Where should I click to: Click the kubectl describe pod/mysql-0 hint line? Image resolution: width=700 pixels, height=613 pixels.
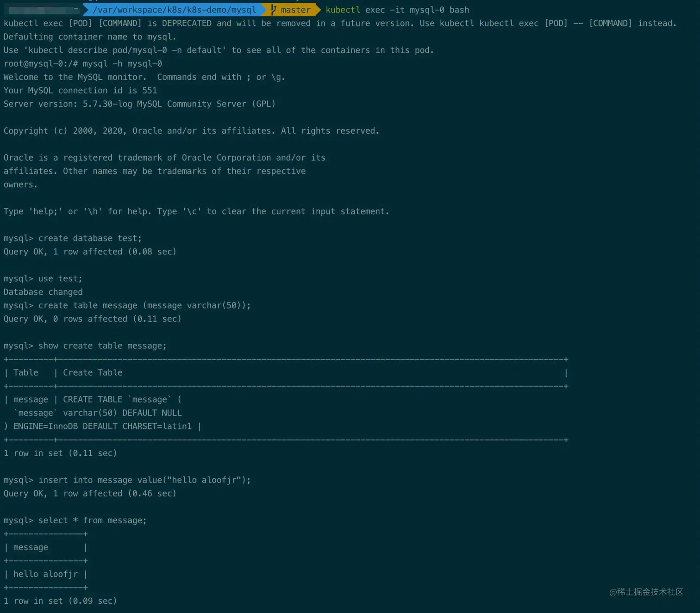[219, 50]
